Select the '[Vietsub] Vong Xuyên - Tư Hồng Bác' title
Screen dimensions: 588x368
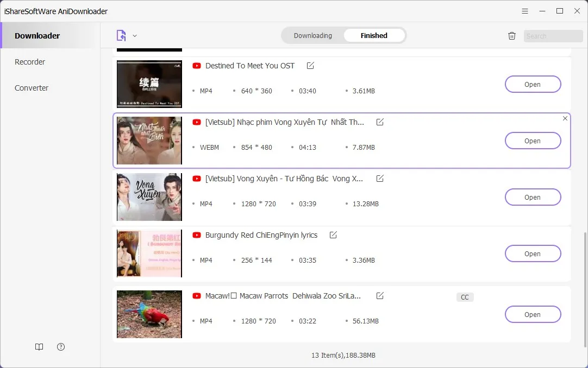tap(284, 179)
